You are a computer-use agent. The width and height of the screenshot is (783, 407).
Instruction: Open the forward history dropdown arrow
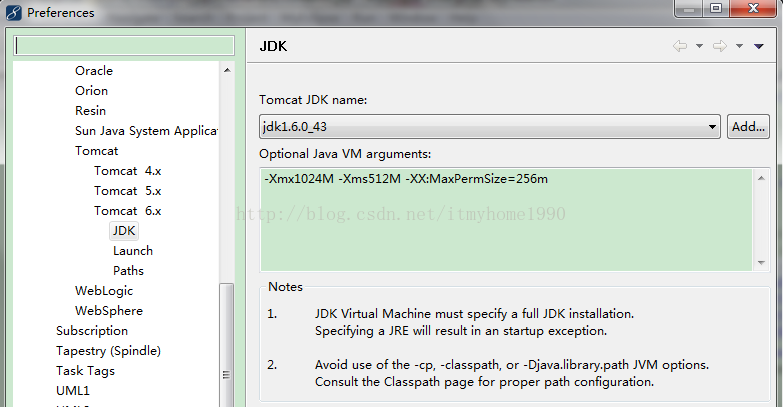739,46
